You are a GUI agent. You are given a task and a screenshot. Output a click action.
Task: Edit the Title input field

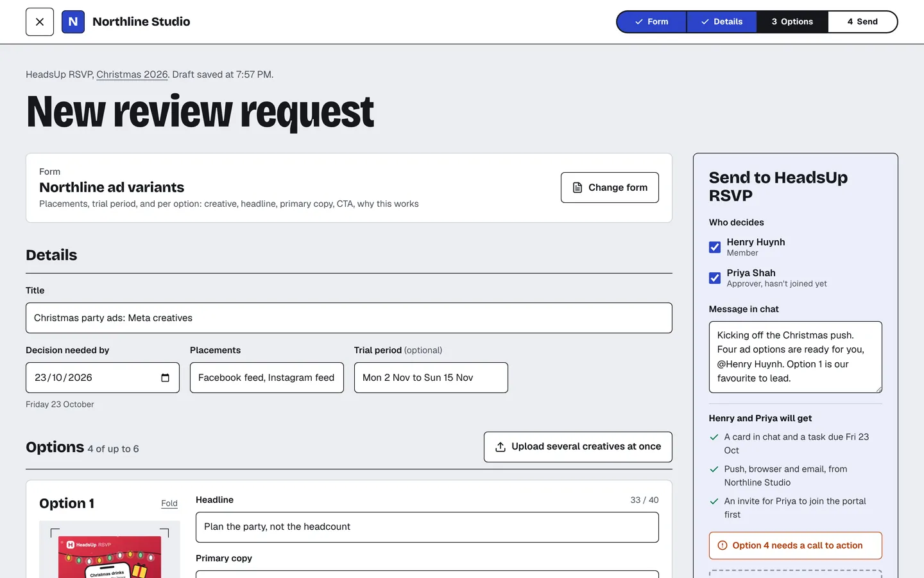(349, 318)
